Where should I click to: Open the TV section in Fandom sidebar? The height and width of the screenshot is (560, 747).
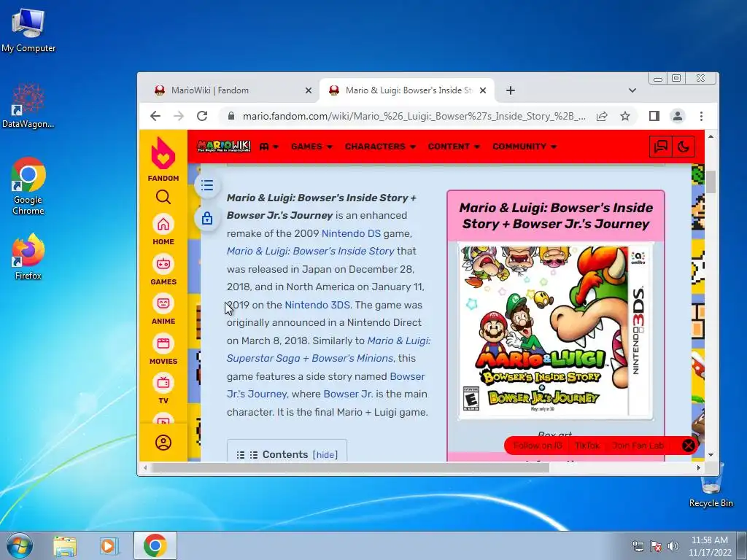(x=163, y=389)
